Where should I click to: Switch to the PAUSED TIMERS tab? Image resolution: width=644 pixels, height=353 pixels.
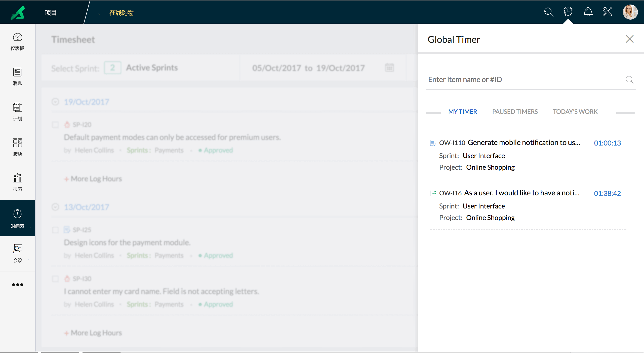[515, 112]
